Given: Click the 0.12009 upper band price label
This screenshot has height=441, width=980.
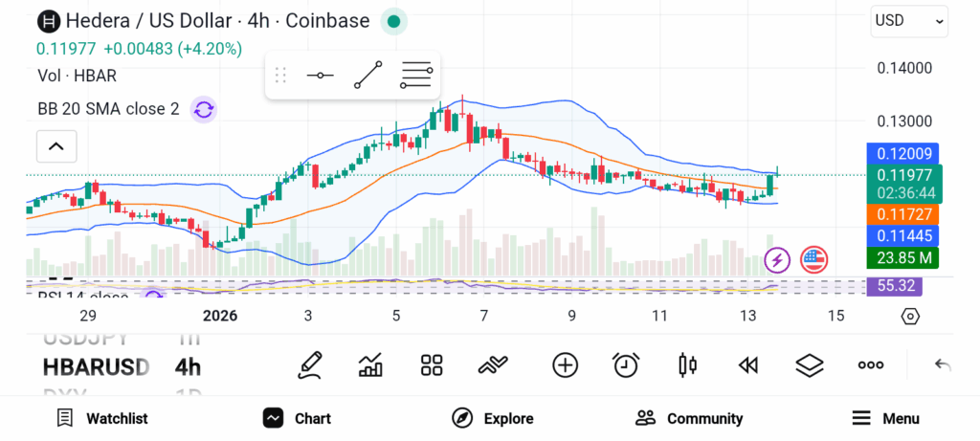Looking at the screenshot, I should click(902, 153).
